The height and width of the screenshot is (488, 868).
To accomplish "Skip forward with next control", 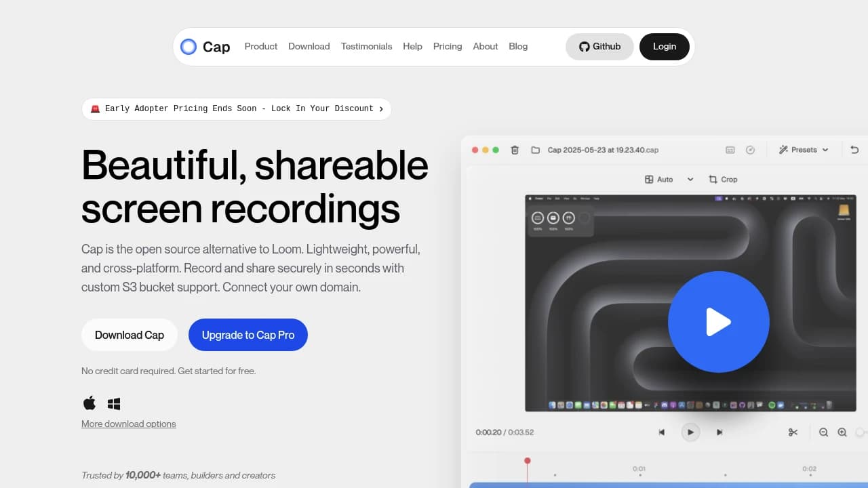I will coord(719,432).
